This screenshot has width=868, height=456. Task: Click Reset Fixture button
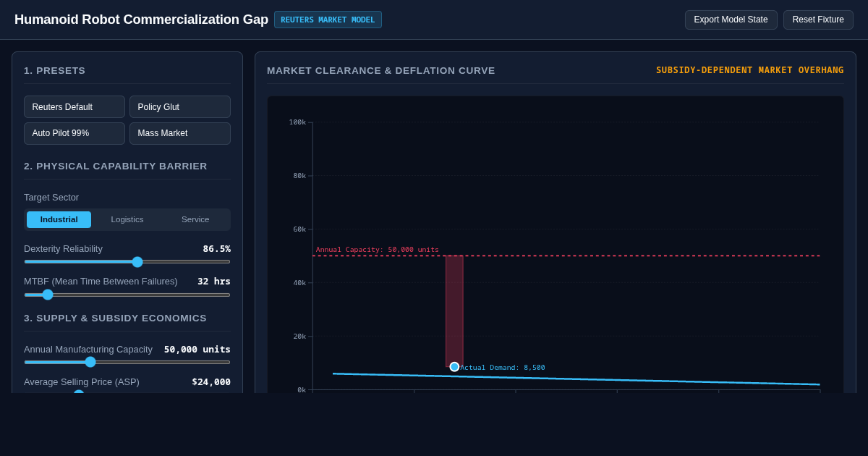click(818, 20)
